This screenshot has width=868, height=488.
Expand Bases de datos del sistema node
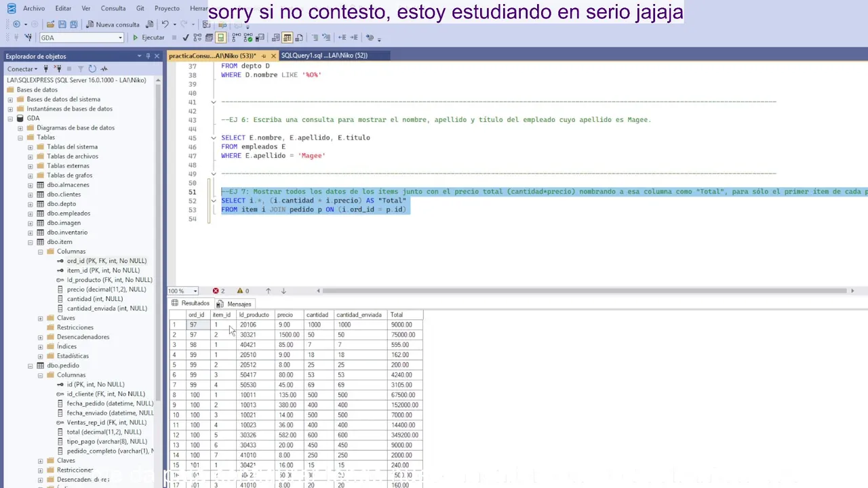(10, 100)
